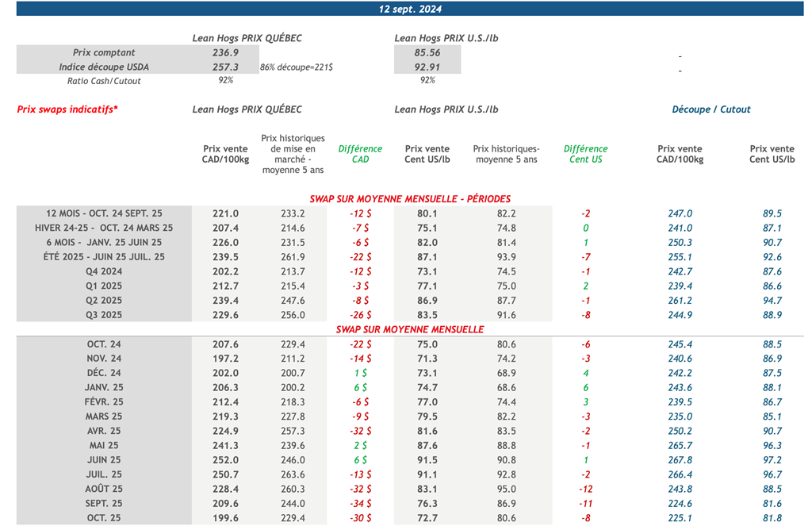Click the Prix historiques de mise en marché header
This screenshot has height=526, width=812.
click(293, 154)
